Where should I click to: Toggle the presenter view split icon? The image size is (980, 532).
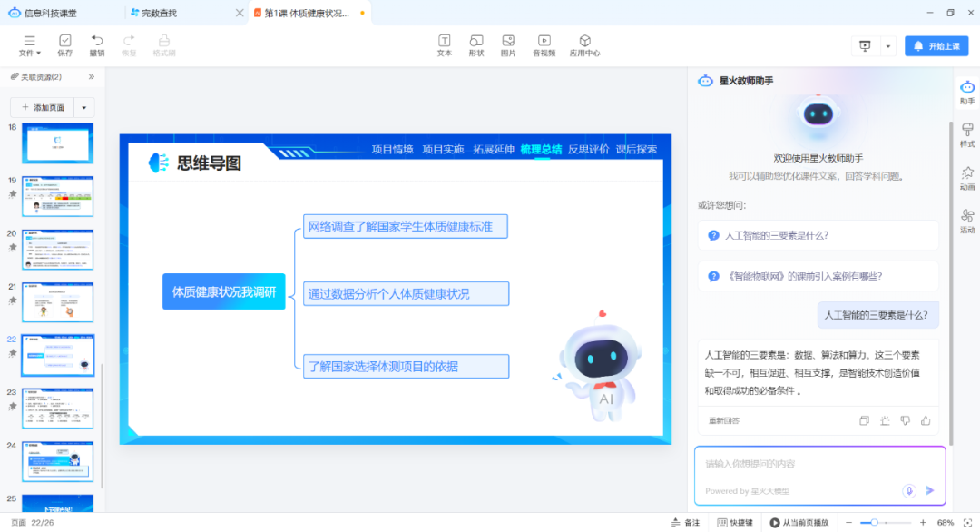864,44
